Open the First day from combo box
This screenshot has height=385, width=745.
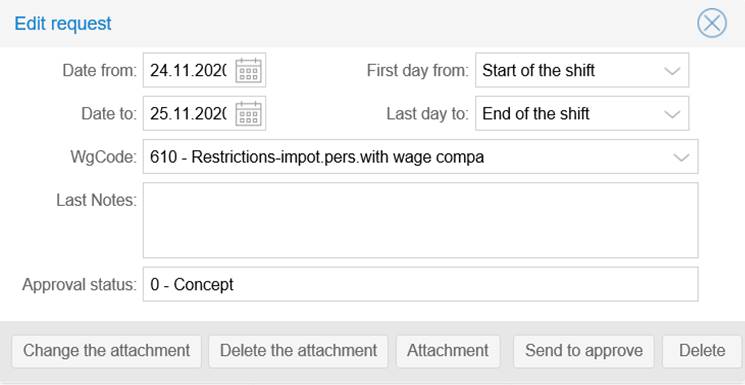point(582,70)
